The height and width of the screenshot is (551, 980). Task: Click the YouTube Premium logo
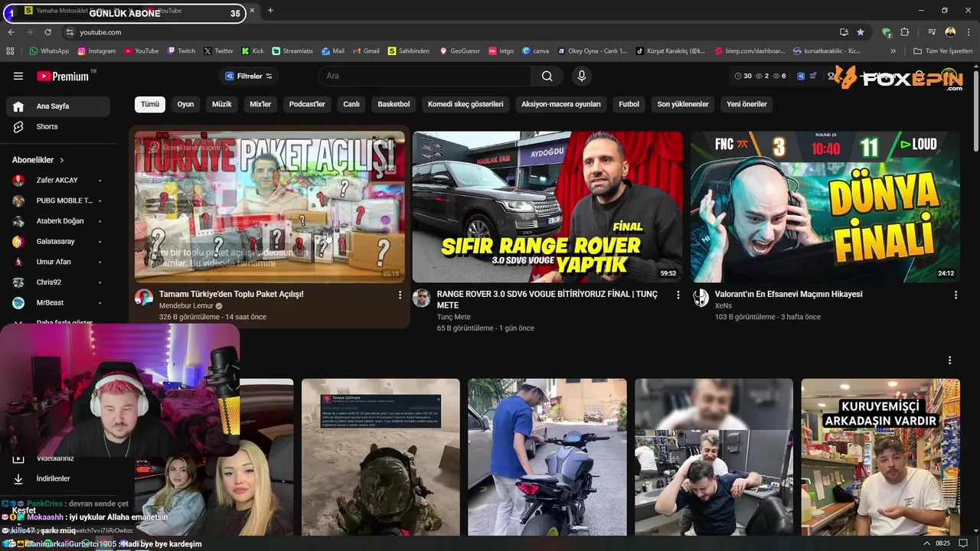tap(63, 77)
